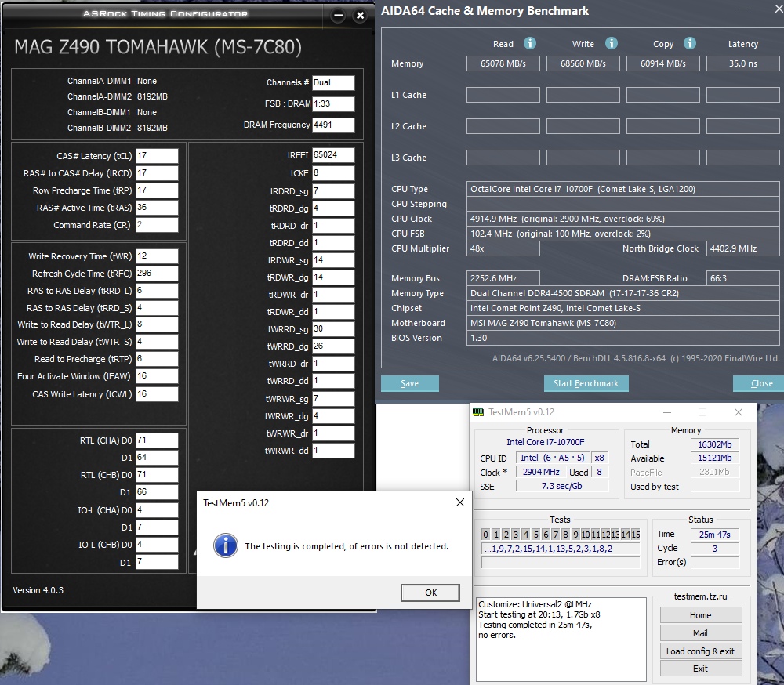Screen dimensions: 784x685
Task: Click Write Recovery Time (tWR) field
Action: pyautogui.click(x=157, y=256)
